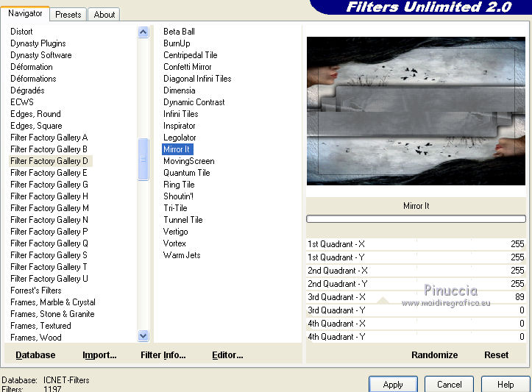Choose the Tunnel Tile filter

pos(183,220)
